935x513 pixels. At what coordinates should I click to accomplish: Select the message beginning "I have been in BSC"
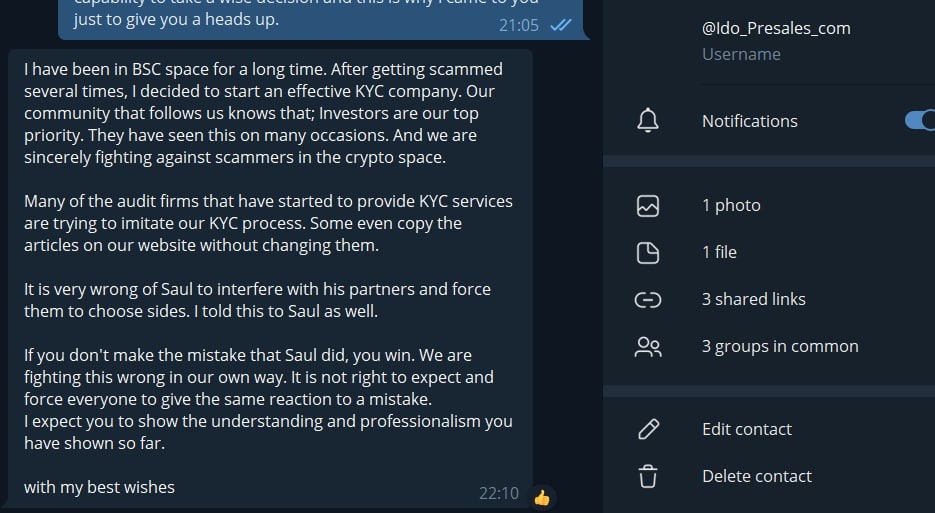[263, 70]
